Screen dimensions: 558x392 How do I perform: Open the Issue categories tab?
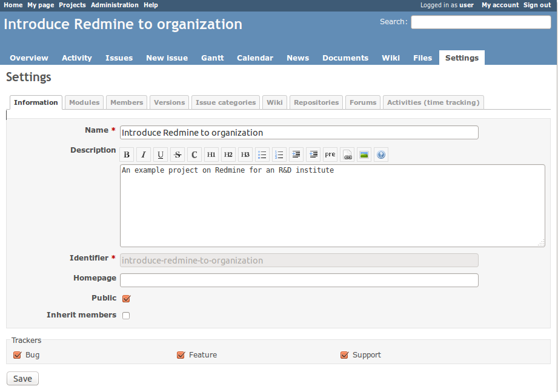pyautogui.click(x=225, y=102)
